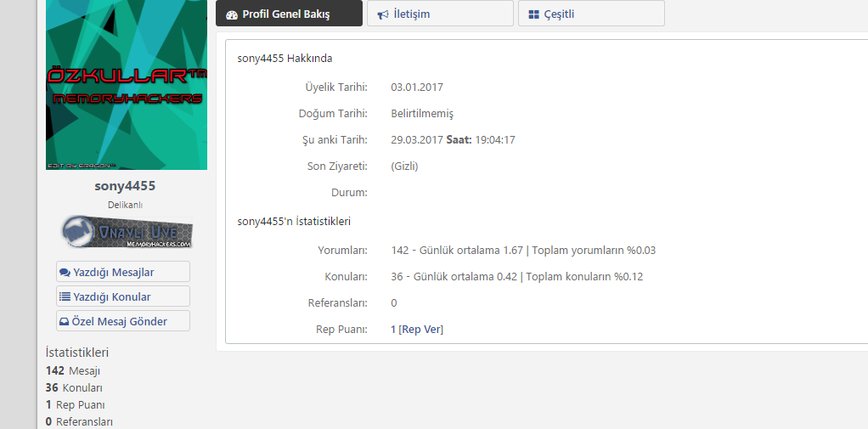The height and width of the screenshot is (429, 868).
Task: Click the 36 Konuları sidebar stat
Action: [x=74, y=388]
